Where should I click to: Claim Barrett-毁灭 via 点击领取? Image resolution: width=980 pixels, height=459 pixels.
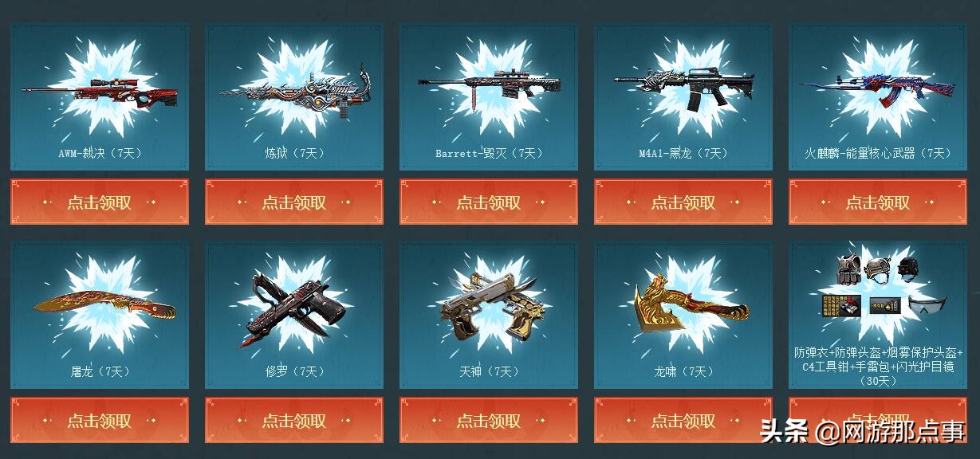(489, 202)
